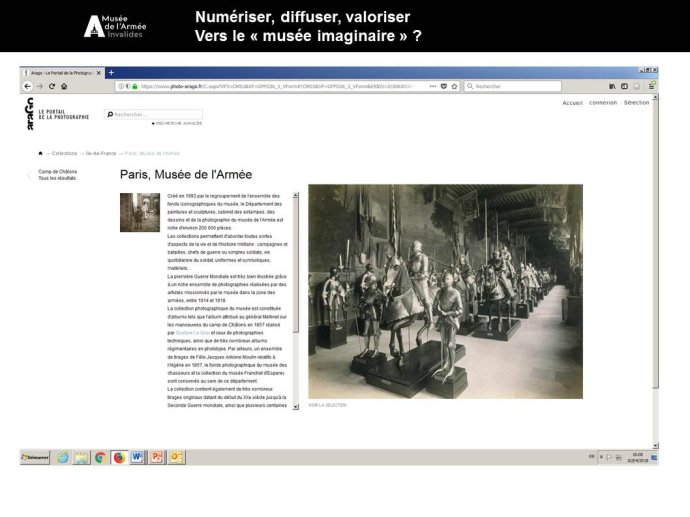Go to Accueil in site header
Image resolution: width=690 pixels, height=517 pixels.
[x=572, y=103]
